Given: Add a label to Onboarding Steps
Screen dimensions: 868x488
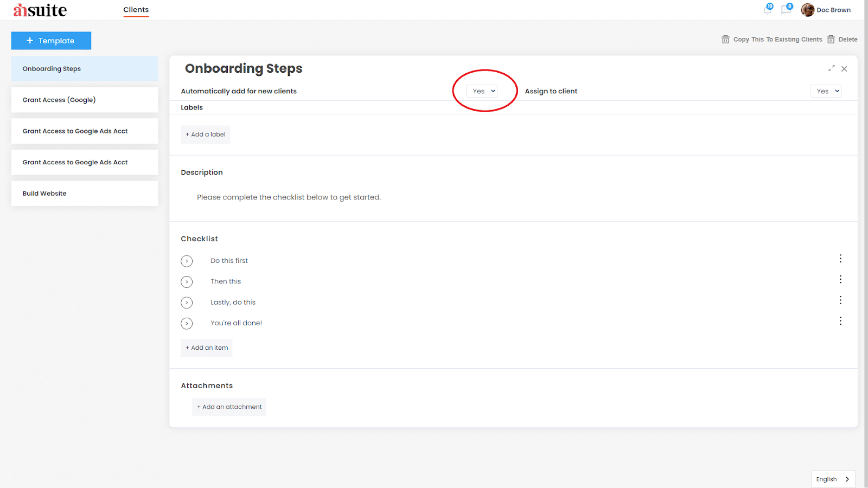Looking at the screenshot, I should tap(205, 134).
